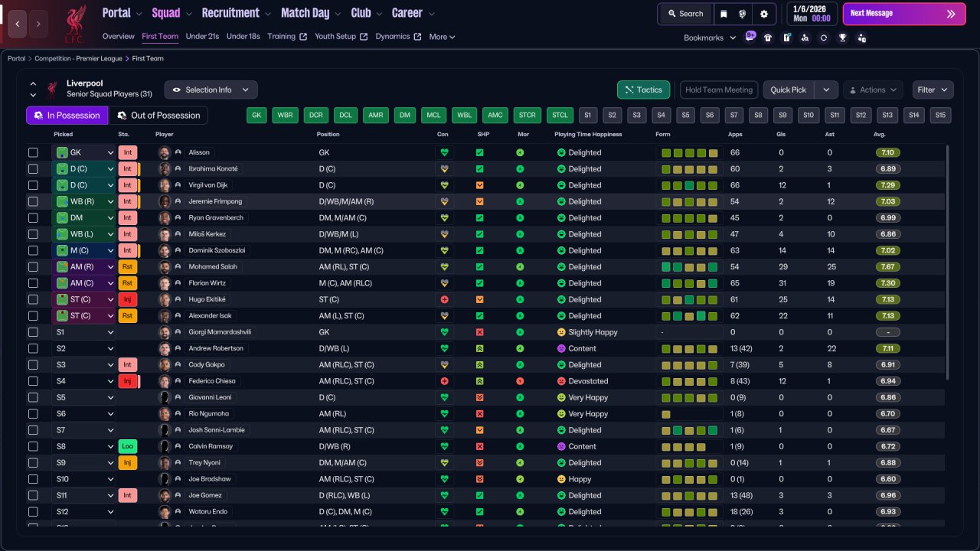Click the Liverpool club crest in header

coord(75,22)
